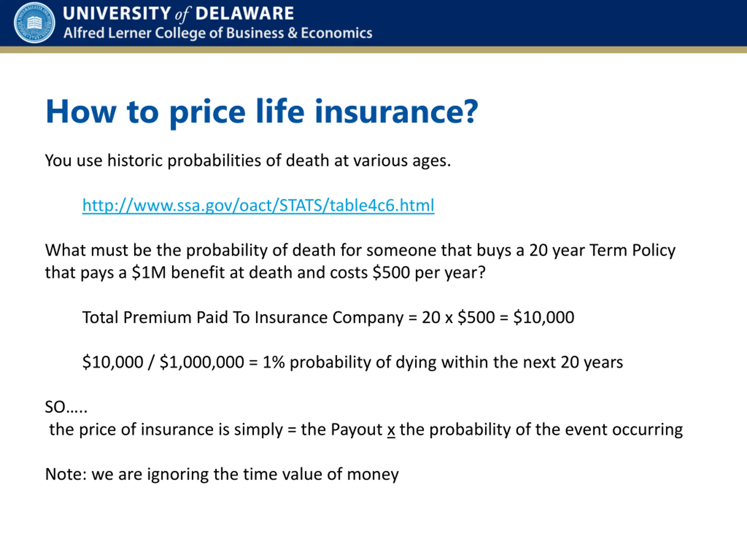
Task: Open the ssa.gov table4c6.html link
Action: tap(258, 205)
